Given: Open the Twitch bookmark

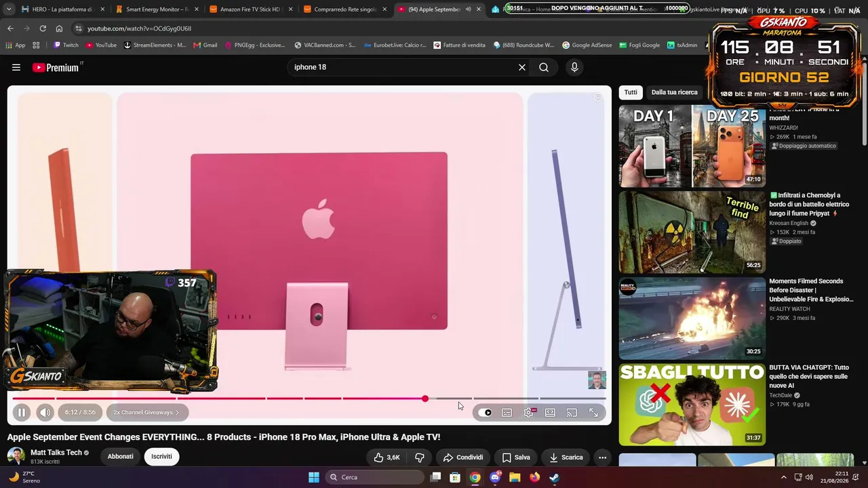Looking at the screenshot, I should click(66, 45).
